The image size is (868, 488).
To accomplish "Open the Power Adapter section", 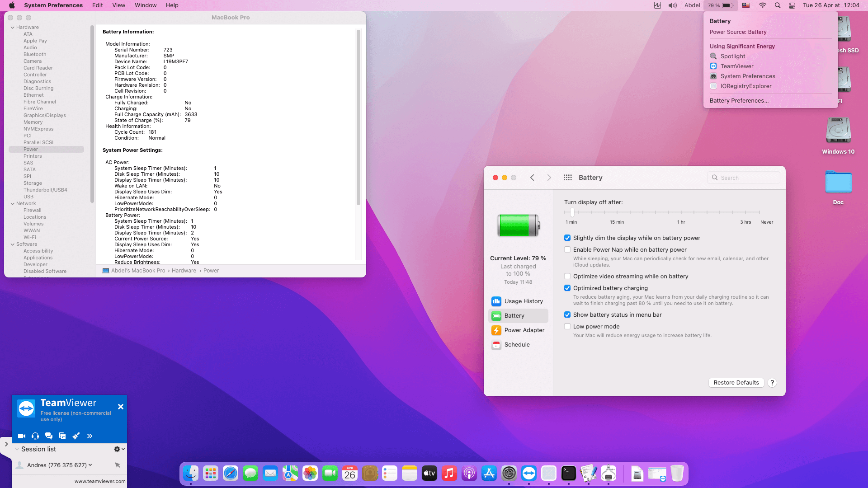I will 519,330.
